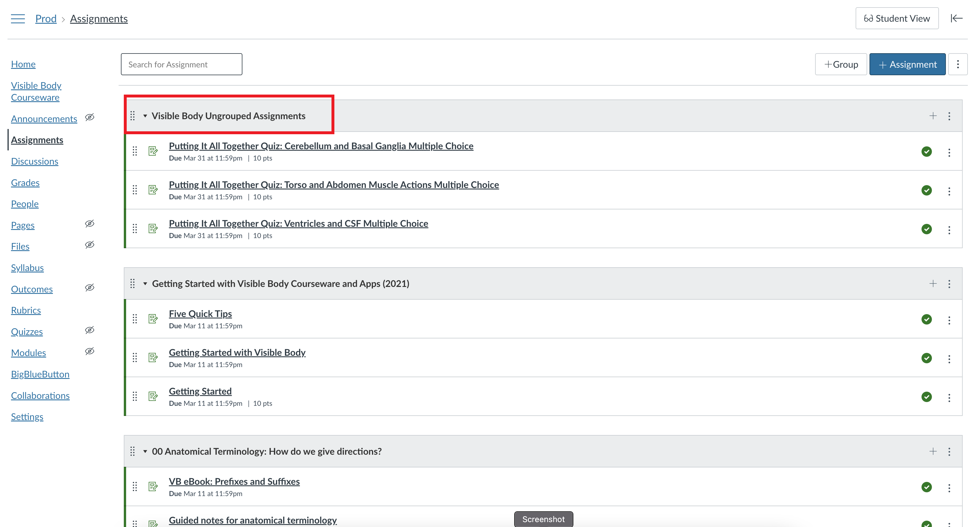Viewport: 980px width, 527px height.
Task: Open Discussions from the course navigation
Action: [x=34, y=161]
